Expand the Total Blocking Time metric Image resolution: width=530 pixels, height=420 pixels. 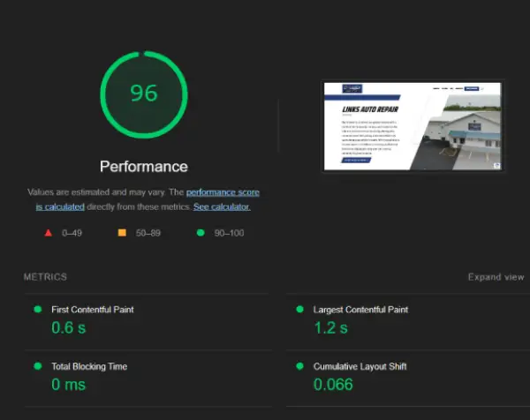click(88, 366)
